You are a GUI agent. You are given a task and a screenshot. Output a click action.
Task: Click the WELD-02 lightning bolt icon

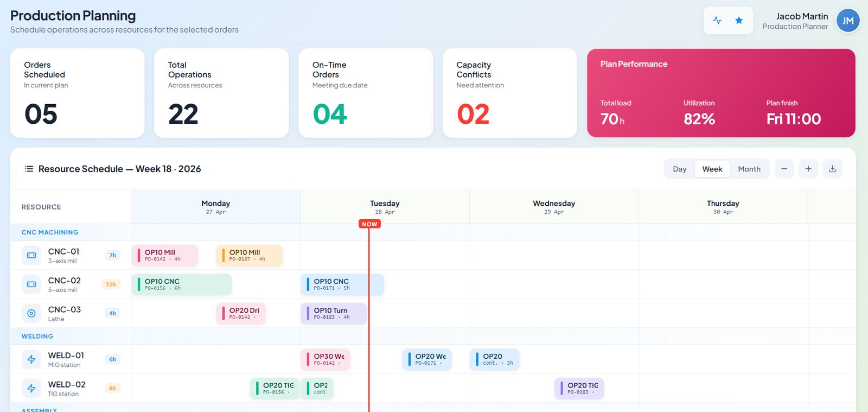click(31, 388)
